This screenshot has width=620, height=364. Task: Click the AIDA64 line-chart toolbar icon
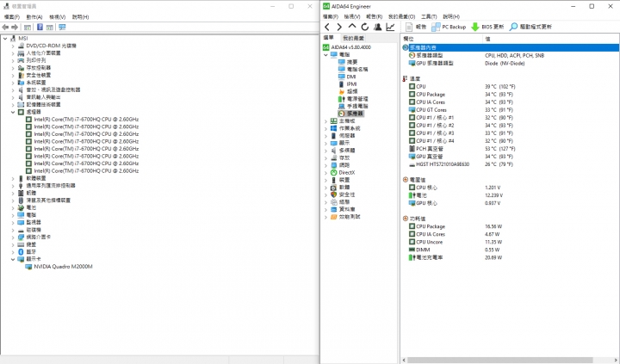390,27
